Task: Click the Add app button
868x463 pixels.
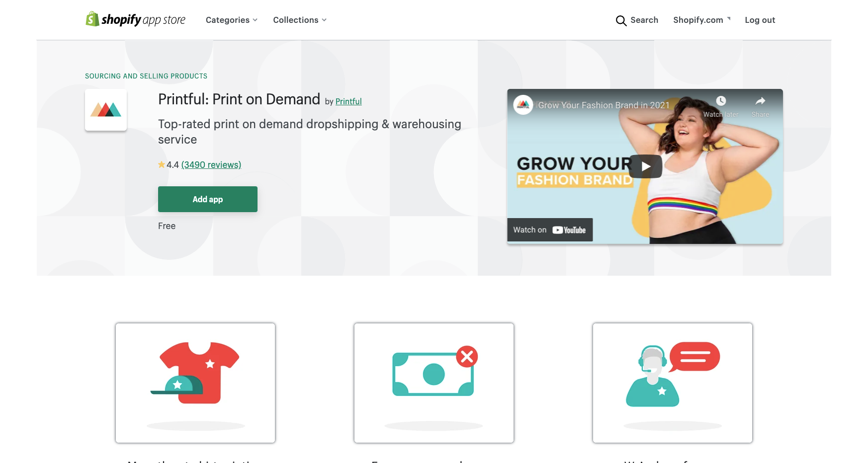Action: click(208, 199)
